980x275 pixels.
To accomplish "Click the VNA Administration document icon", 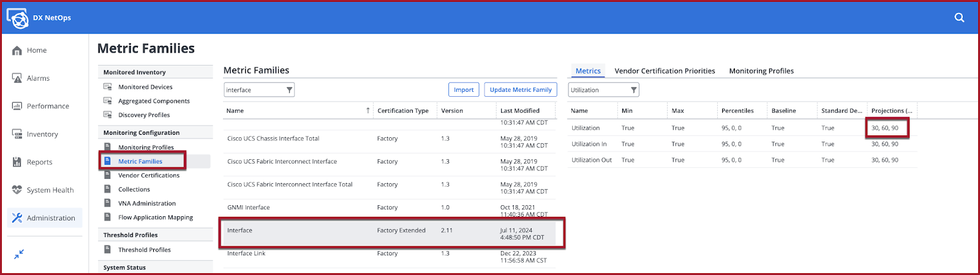I will (107, 203).
